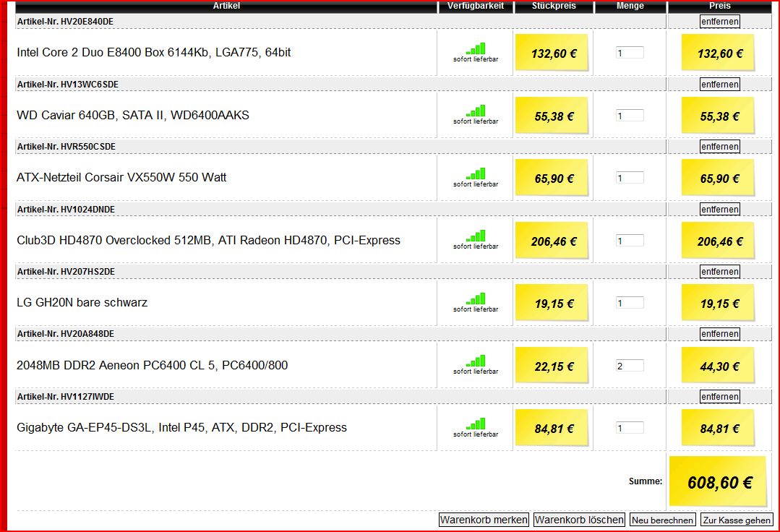Click availability bars icon for LG GH20N
This screenshot has width=780, height=532.
coord(476,299)
